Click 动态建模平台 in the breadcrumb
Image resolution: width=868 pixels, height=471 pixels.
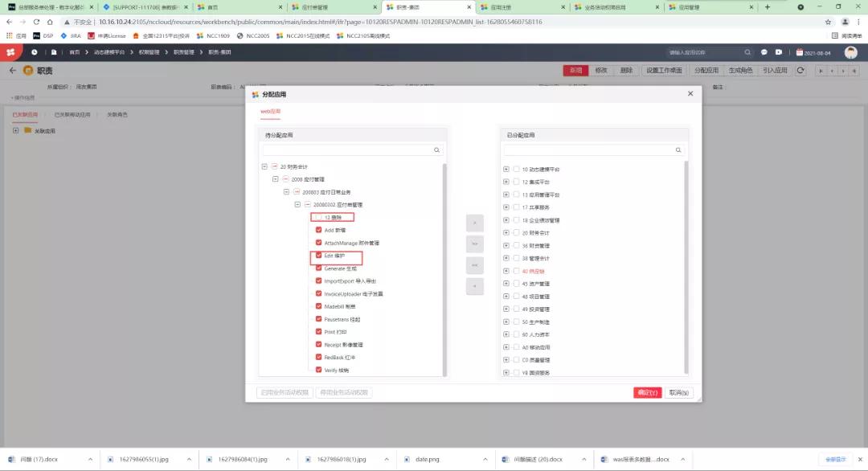point(109,52)
